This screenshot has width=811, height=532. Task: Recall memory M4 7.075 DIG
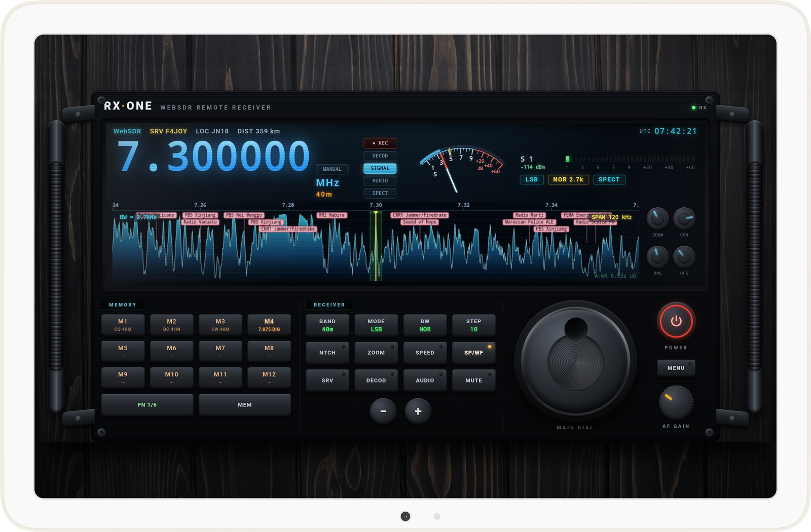coord(269,325)
